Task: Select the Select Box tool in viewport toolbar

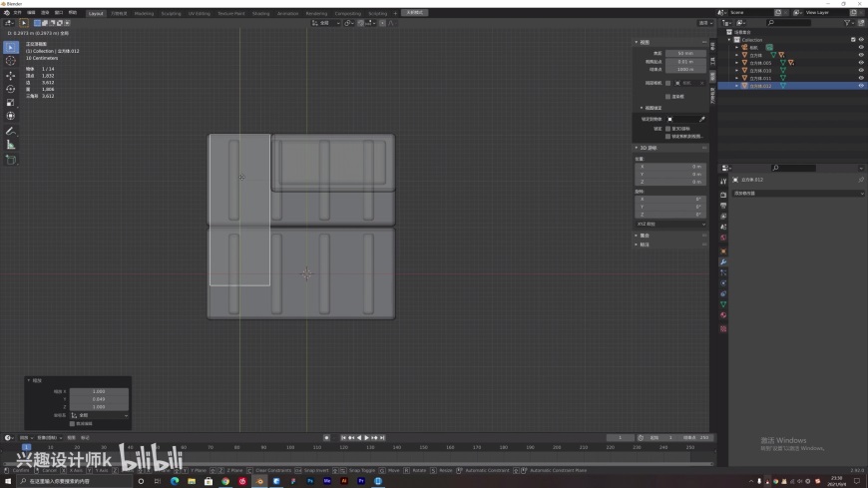Action: [11, 47]
